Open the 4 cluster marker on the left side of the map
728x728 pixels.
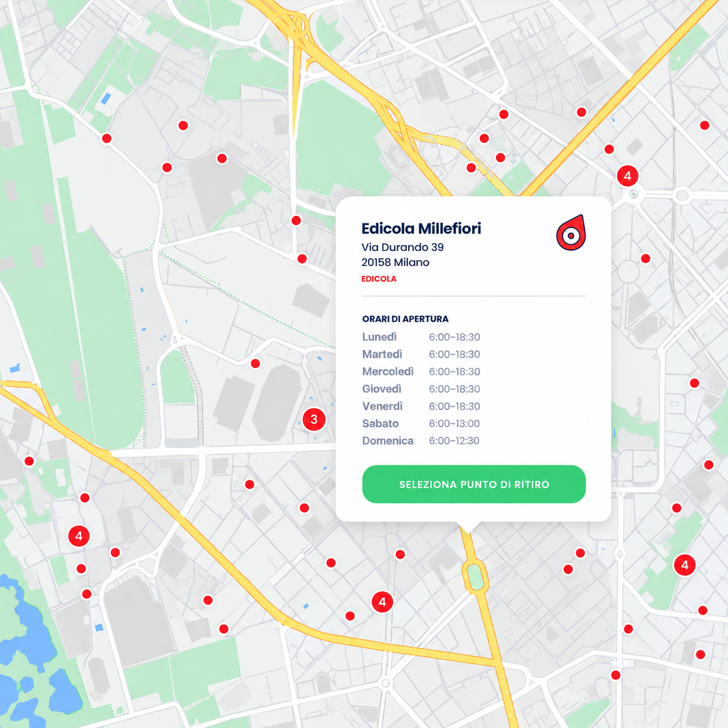79,536
